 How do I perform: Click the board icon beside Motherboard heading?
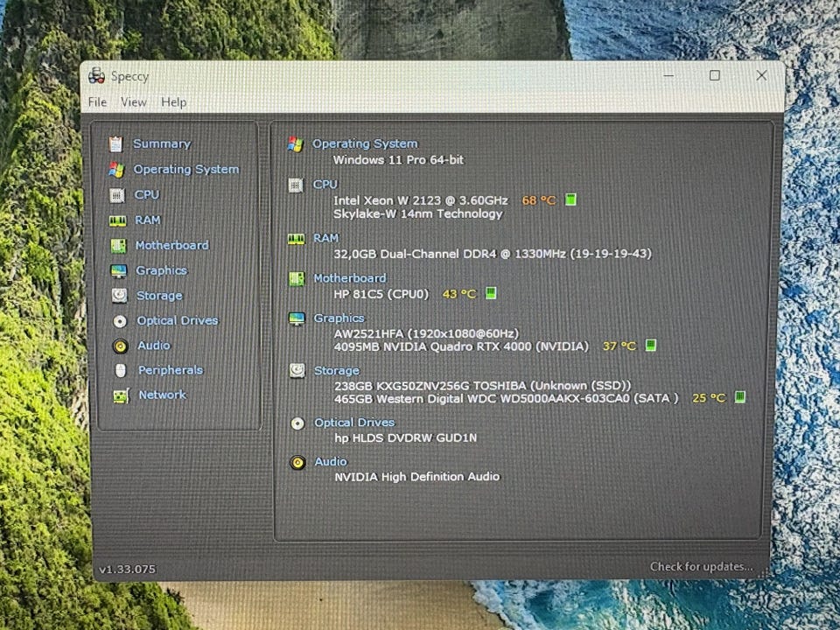tap(297, 278)
